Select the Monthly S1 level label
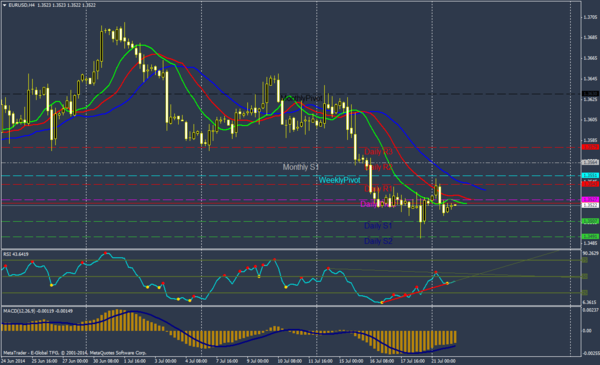The height and width of the screenshot is (365, 600). (300, 167)
